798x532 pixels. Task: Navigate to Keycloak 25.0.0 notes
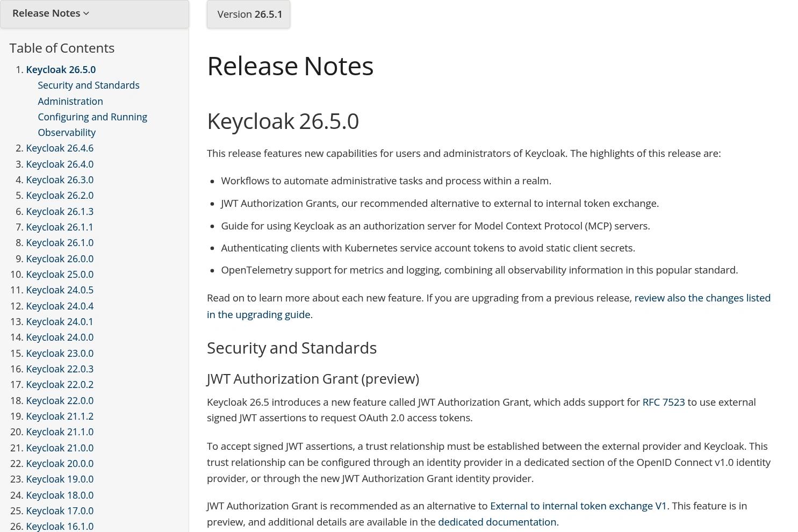[x=60, y=274]
